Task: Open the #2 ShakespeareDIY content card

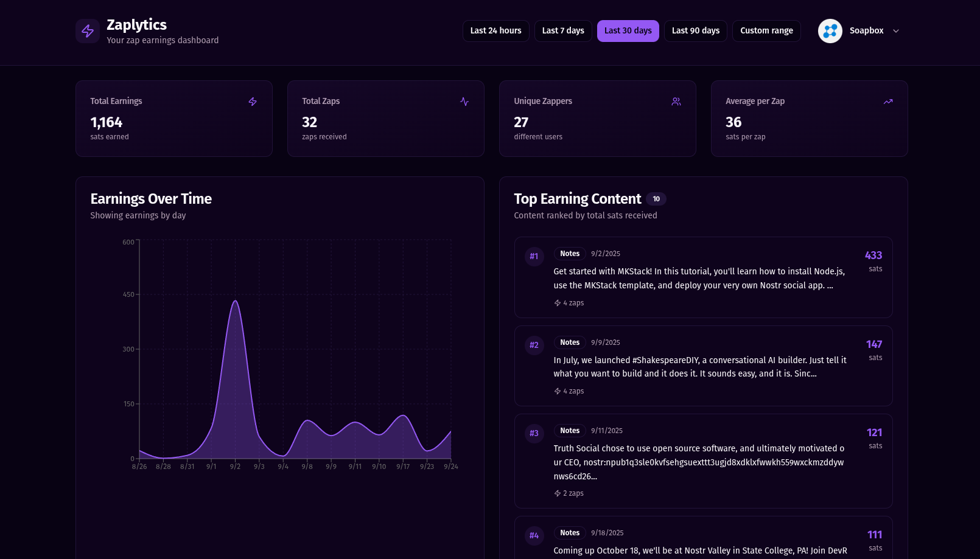Action: pos(703,366)
